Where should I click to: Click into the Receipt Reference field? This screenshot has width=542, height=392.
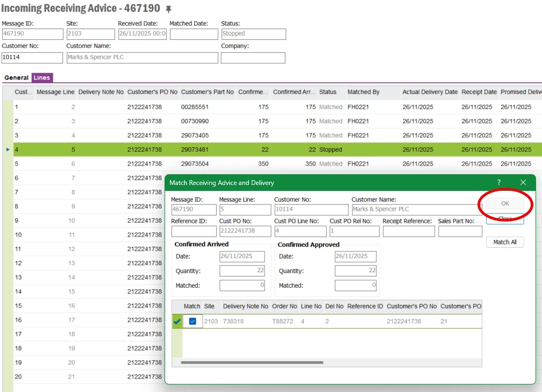tap(408, 231)
